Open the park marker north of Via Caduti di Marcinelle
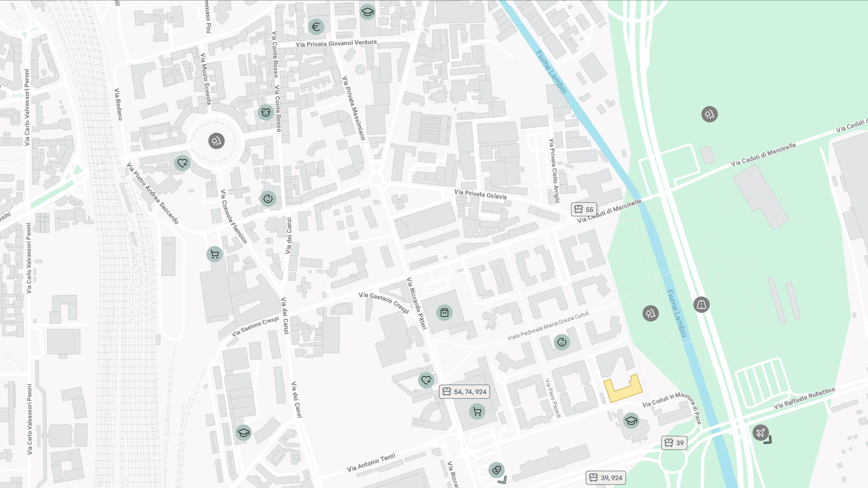 tap(709, 114)
